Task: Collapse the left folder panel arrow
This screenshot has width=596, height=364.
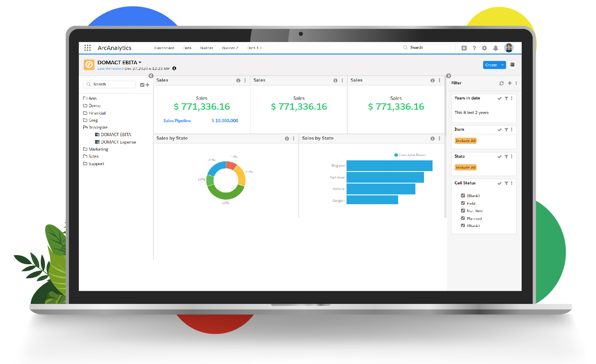Action: point(151,76)
